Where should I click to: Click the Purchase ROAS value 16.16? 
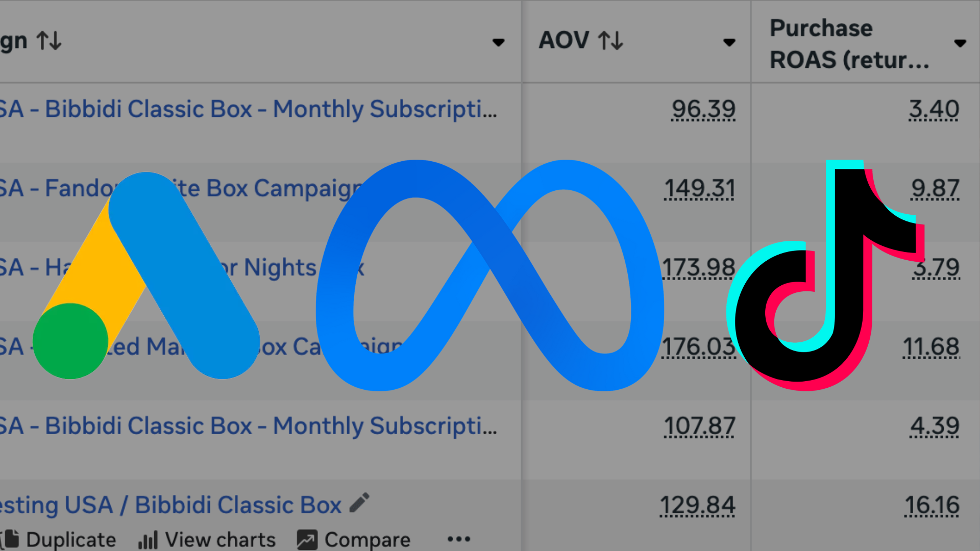(932, 505)
